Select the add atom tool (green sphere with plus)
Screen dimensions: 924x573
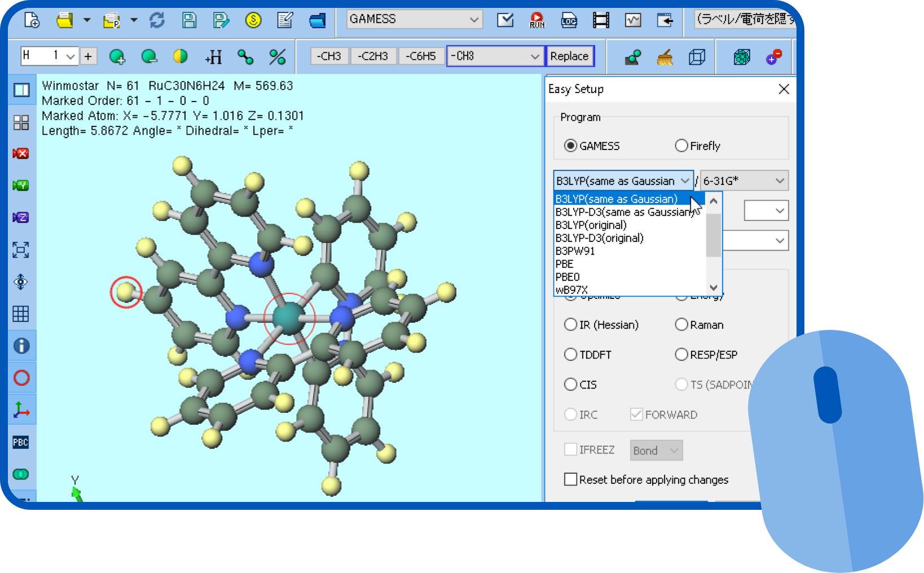117,56
